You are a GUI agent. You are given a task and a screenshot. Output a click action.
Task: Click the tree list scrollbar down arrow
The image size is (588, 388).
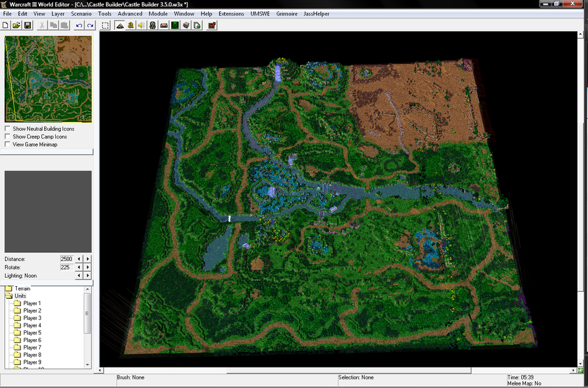pos(88,364)
